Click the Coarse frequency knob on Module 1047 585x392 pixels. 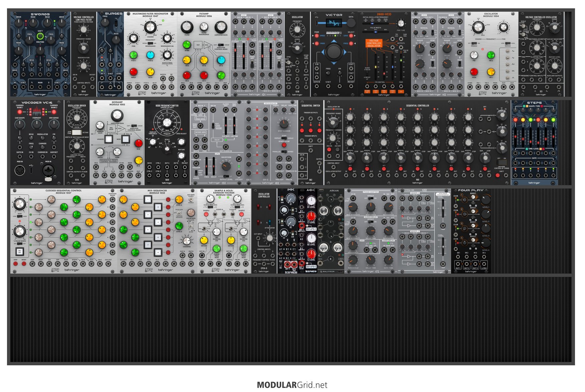pyautogui.click(x=150, y=27)
